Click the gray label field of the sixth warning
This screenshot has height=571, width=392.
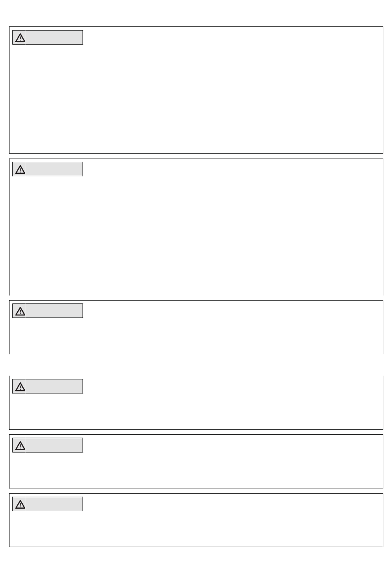pyautogui.click(x=48, y=504)
